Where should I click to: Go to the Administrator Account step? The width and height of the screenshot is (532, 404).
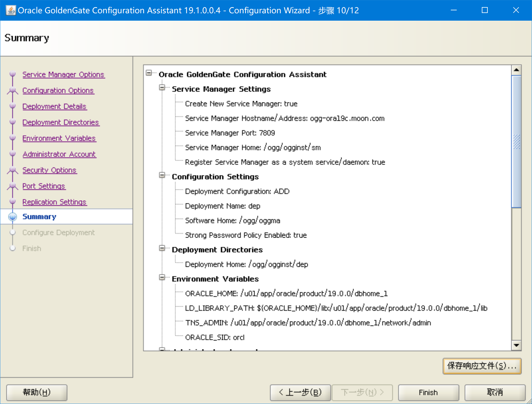(x=59, y=154)
